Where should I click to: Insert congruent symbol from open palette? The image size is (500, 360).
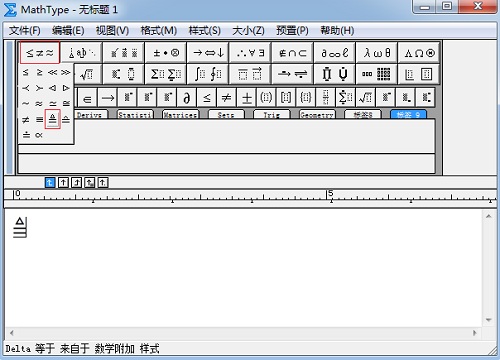point(66,104)
